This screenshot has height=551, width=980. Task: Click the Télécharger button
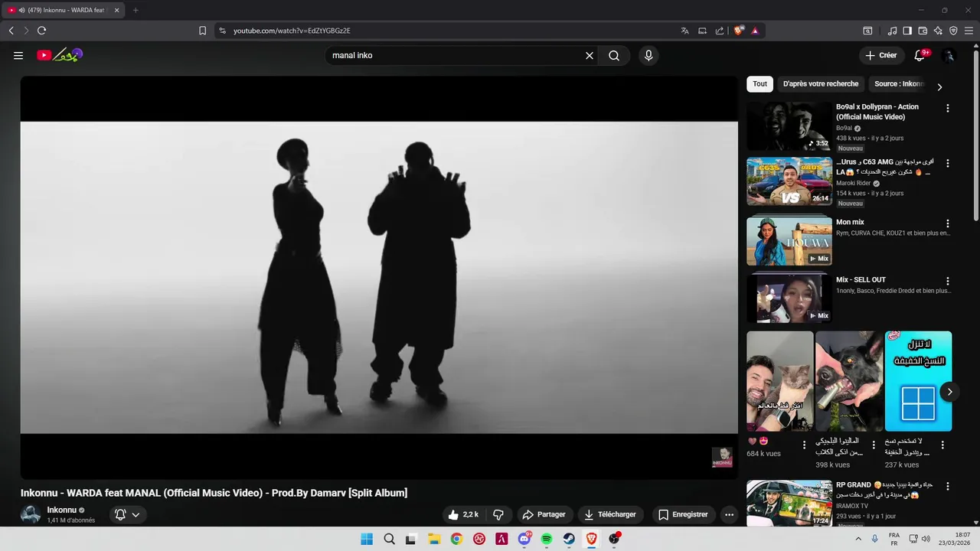(610, 514)
